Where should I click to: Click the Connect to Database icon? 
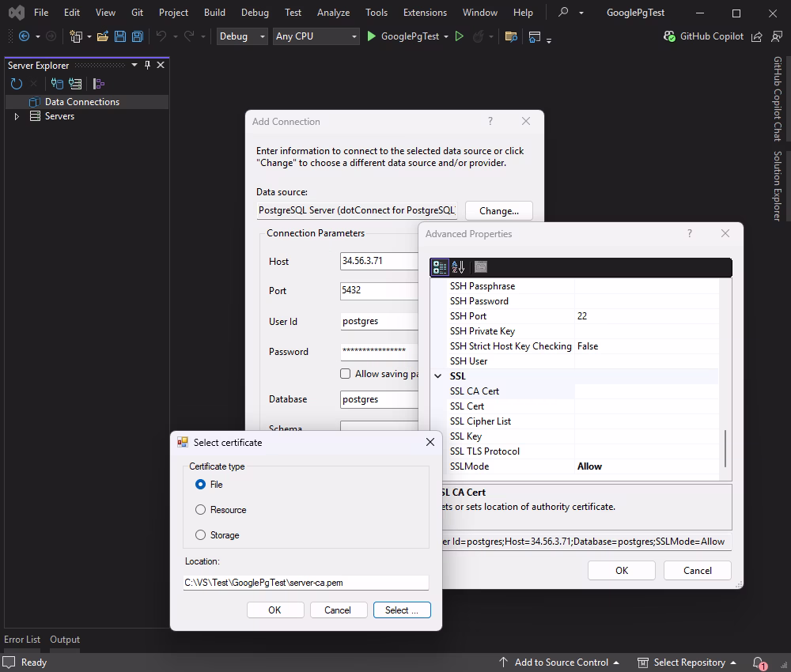(x=57, y=84)
